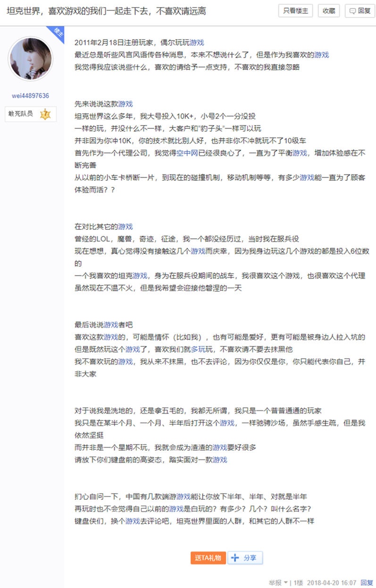Open 游戏 link in 在对比其它的游戏
Screen dimensions: 376x588
(125, 227)
